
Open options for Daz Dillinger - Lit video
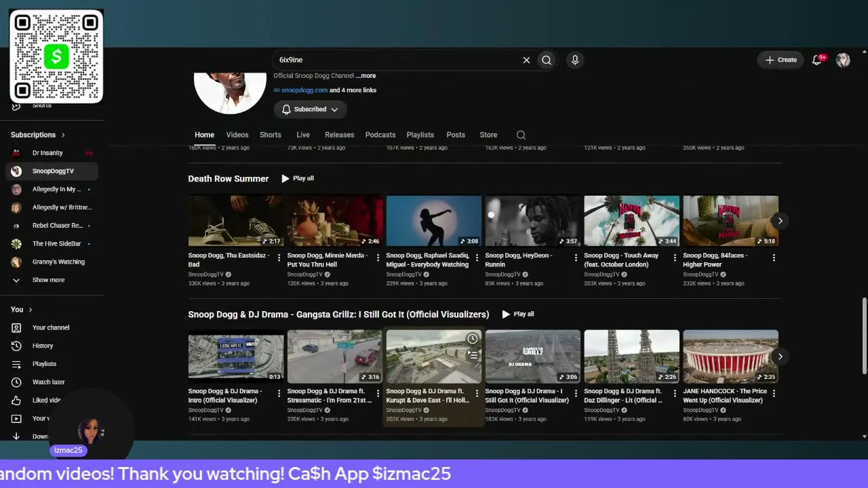[675, 393]
